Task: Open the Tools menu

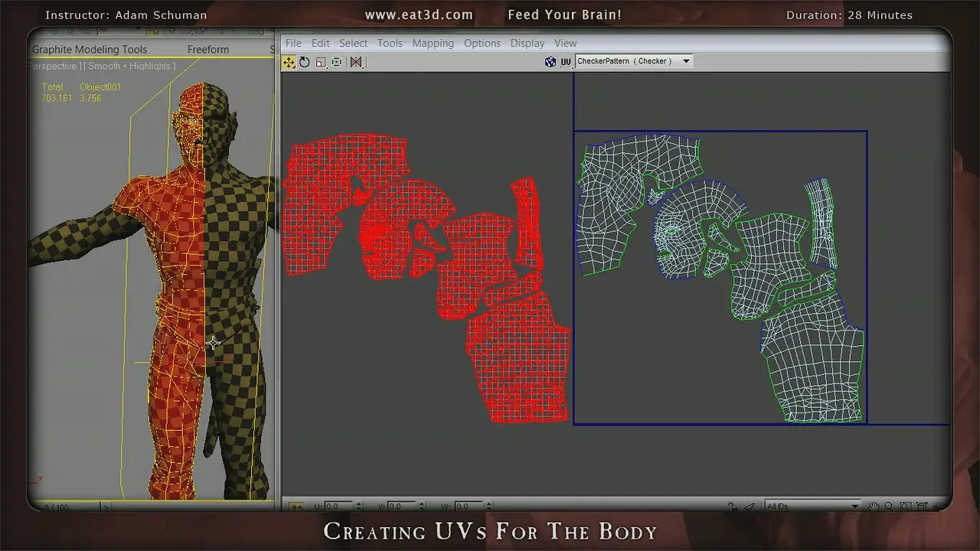Action: point(390,43)
